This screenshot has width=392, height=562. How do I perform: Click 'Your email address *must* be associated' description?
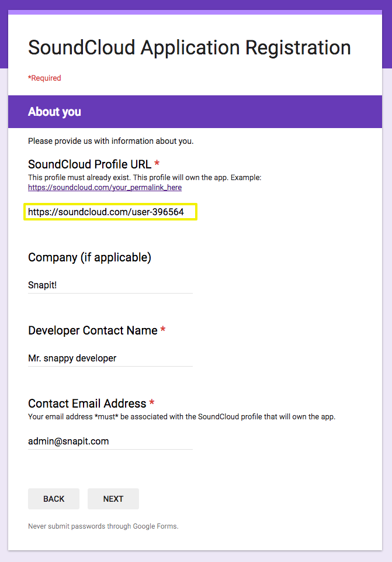click(182, 417)
